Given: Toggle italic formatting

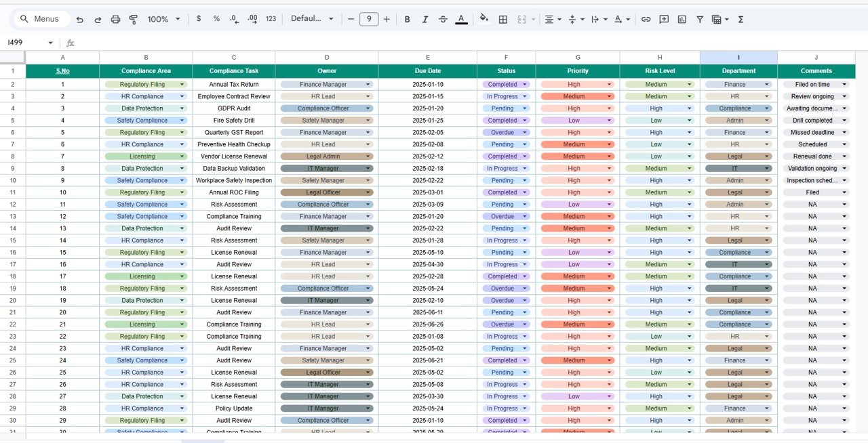Looking at the screenshot, I should [425, 19].
